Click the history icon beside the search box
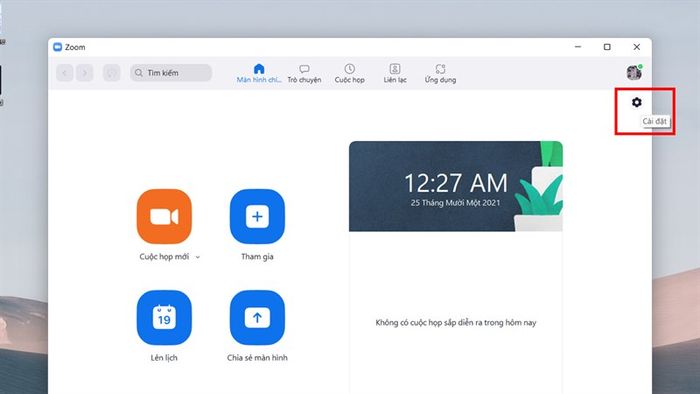700x394 pixels. pos(112,73)
